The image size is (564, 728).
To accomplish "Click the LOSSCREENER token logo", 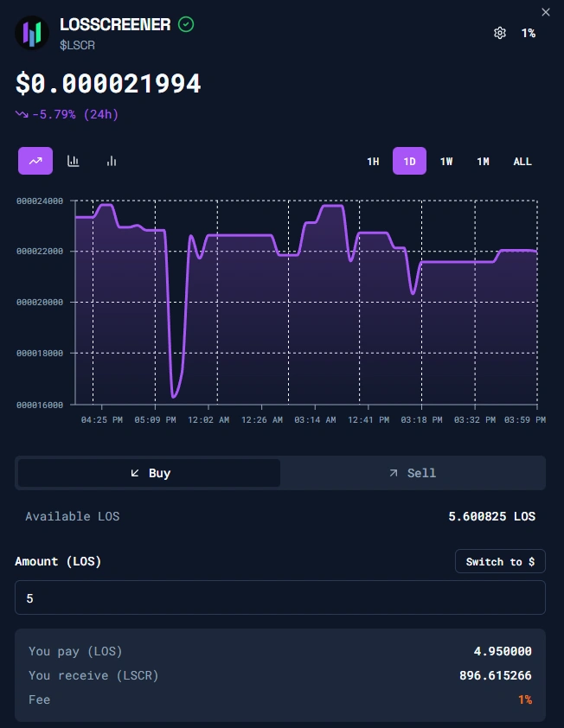I will tap(32, 33).
